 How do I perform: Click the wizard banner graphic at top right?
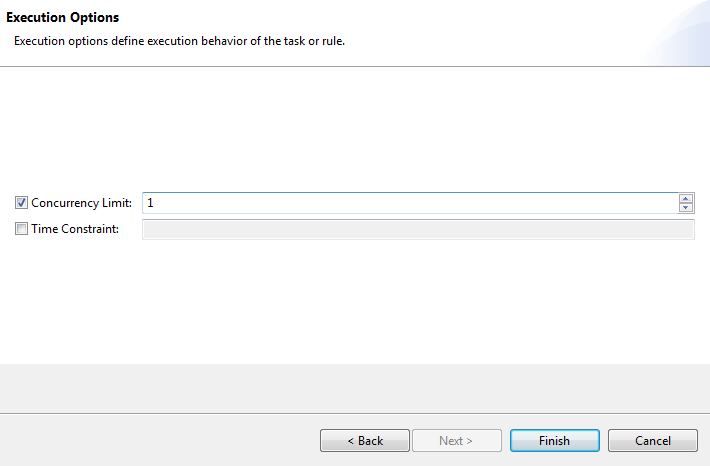pos(675,33)
